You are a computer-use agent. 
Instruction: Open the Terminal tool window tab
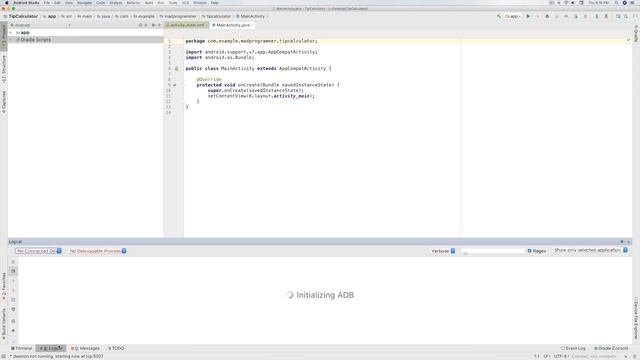22,348
